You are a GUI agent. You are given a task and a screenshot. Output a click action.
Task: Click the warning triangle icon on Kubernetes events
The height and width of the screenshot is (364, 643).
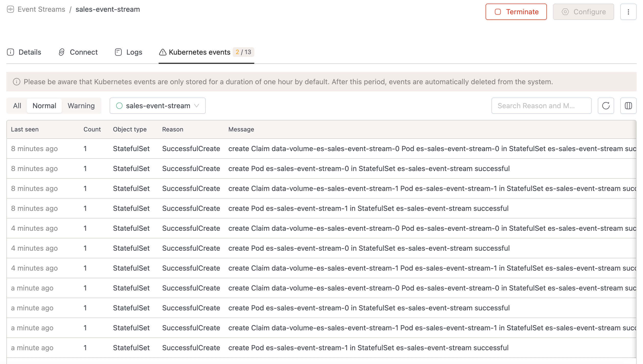tap(163, 52)
